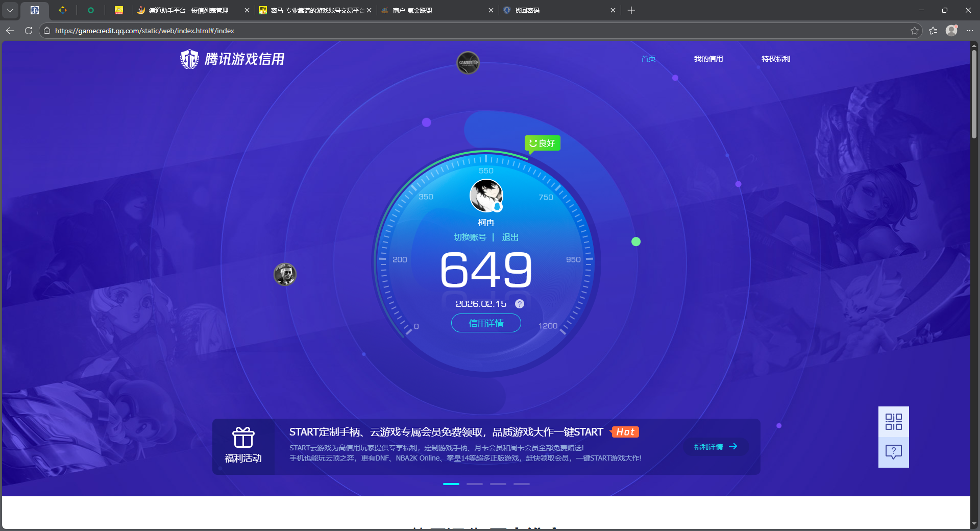Open a new browser tab
The height and width of the screenshot is (531, 980).
click(631, 10)
